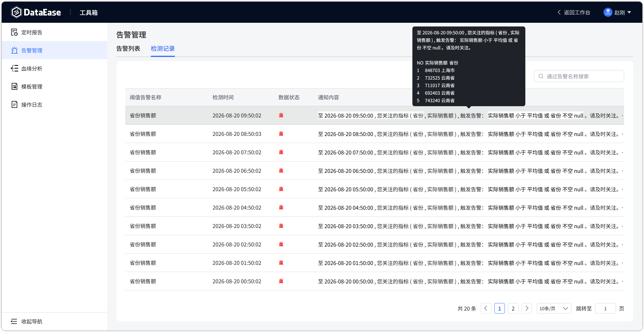The height and width of the screenshot is (332, 644).
Task: Focus the 通过告警名称搜索 search field
Action: click(579, 76)
